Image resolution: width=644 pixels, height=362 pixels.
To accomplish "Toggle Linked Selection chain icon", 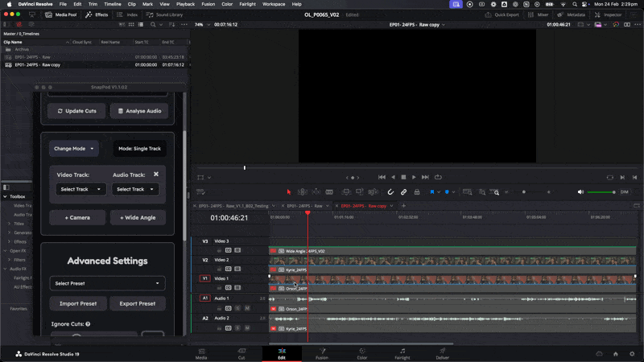I will click(404, 192).
